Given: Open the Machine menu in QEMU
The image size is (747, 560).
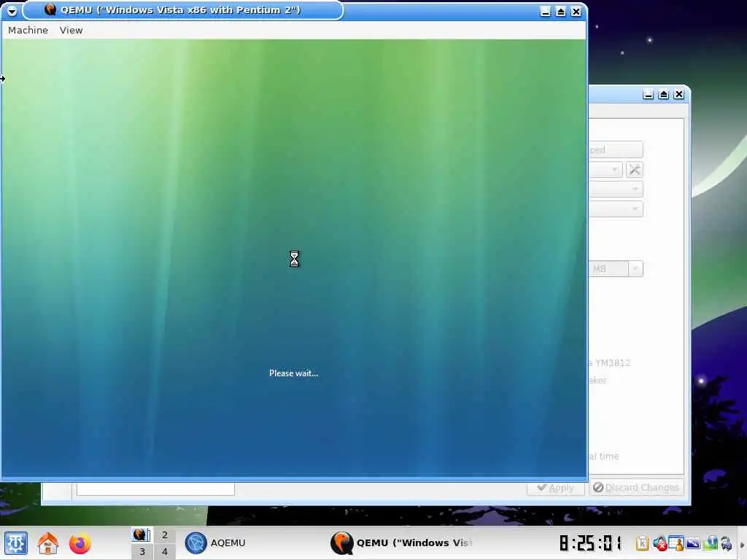Looking at the screenshot, I should point(28,30).
